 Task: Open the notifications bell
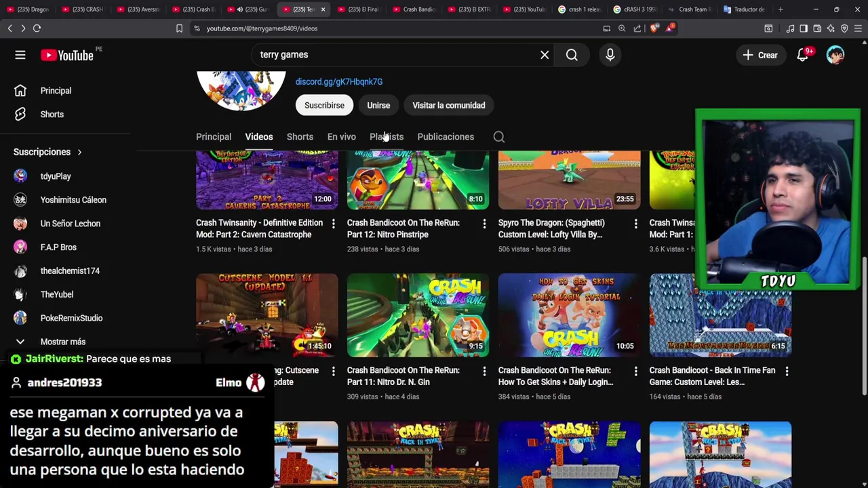[x=802, y=55]
